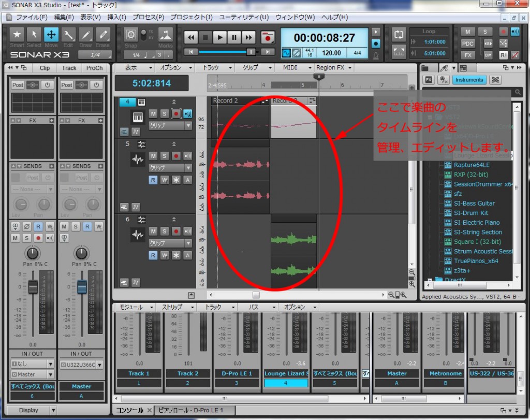Select the Smart tool
The width and height of the screenshot is (530, 420).
[x=17, y=35]
